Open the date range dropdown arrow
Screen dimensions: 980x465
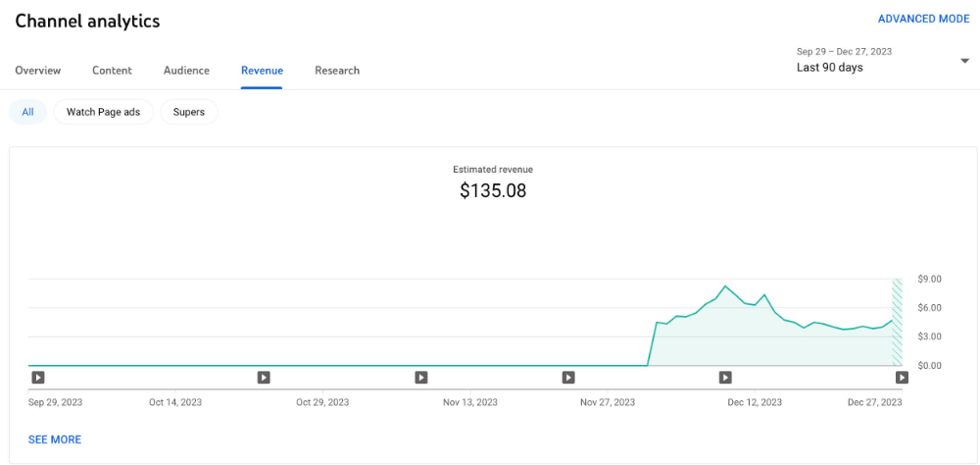point(964,61)
